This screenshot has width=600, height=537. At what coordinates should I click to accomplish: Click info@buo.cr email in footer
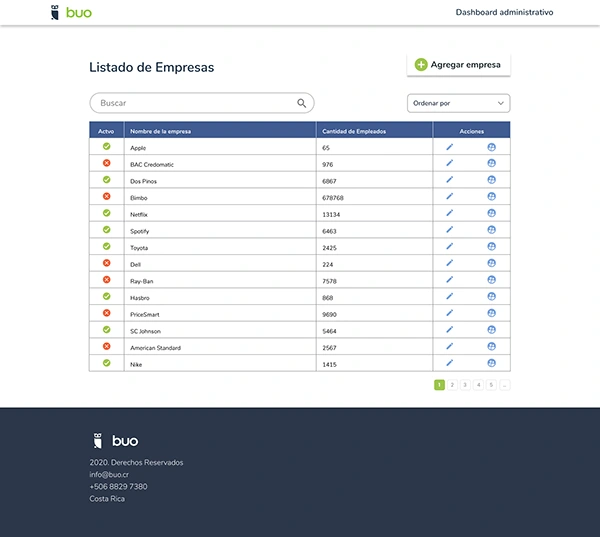coord(109,475)
